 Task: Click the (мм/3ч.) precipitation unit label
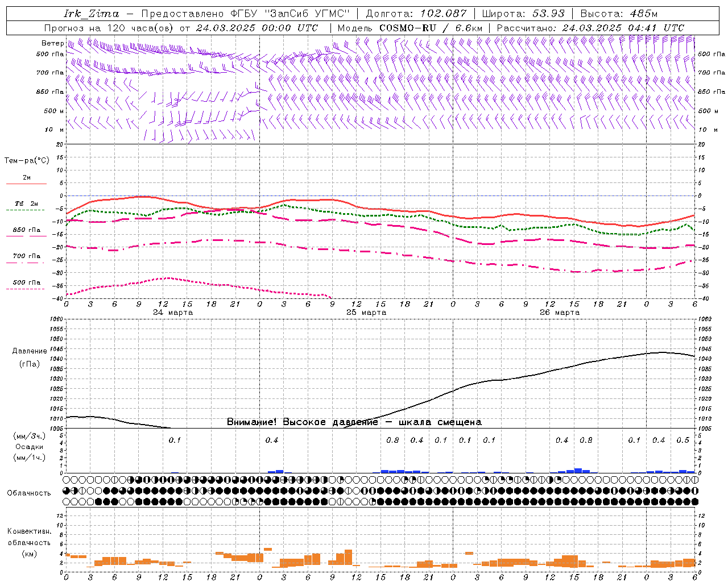(x=30, y=436)
